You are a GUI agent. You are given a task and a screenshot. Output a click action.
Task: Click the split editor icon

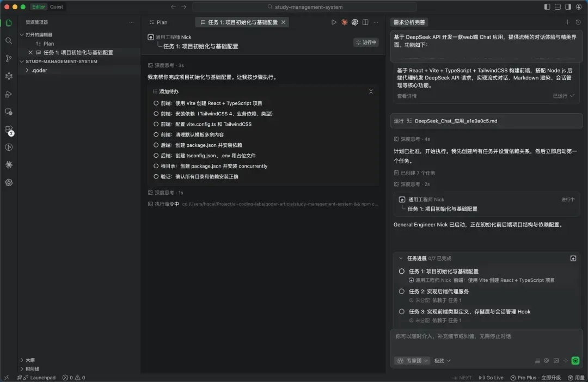pos(365,22)
